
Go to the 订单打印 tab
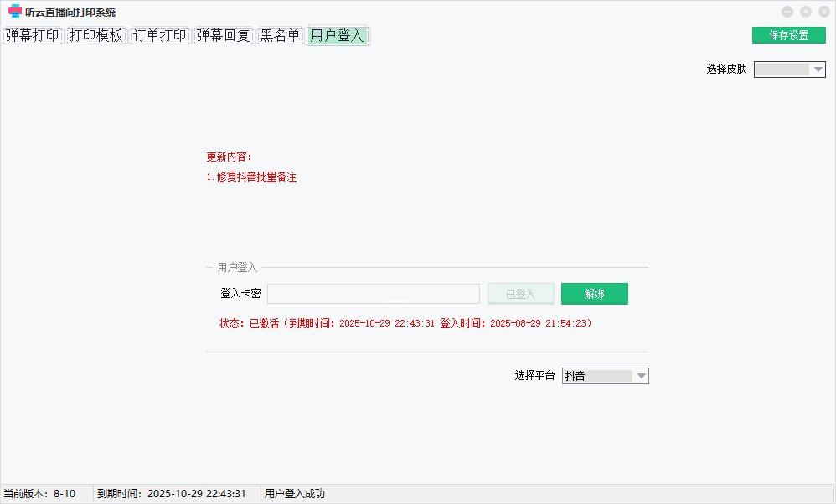[160, 36]
